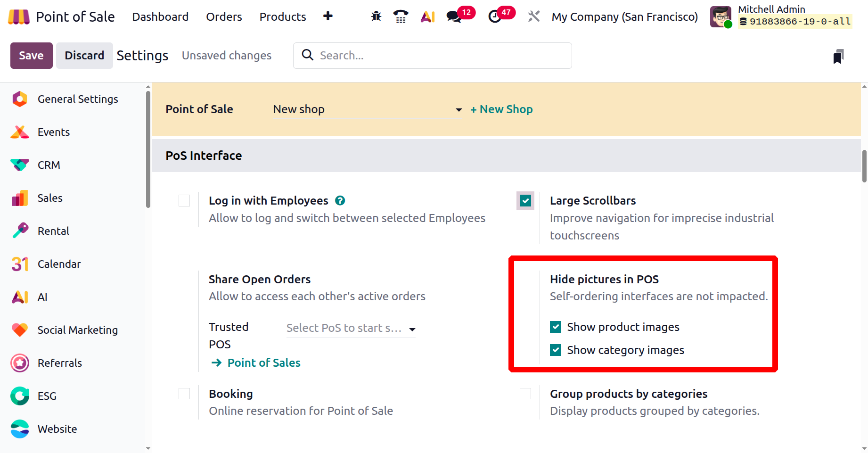Follow the Point of Sales link
Viewport: 868px width, 453px height.
(263, 363)
